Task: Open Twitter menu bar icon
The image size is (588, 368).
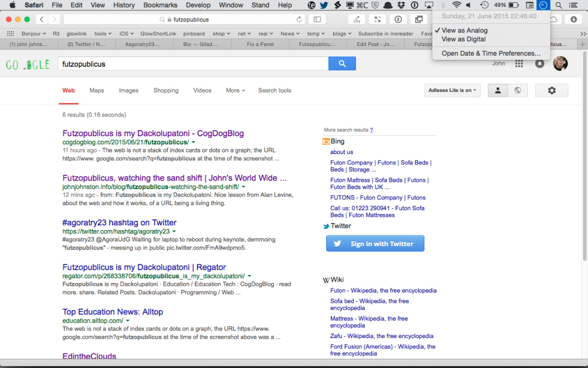Action: (324, 5)
